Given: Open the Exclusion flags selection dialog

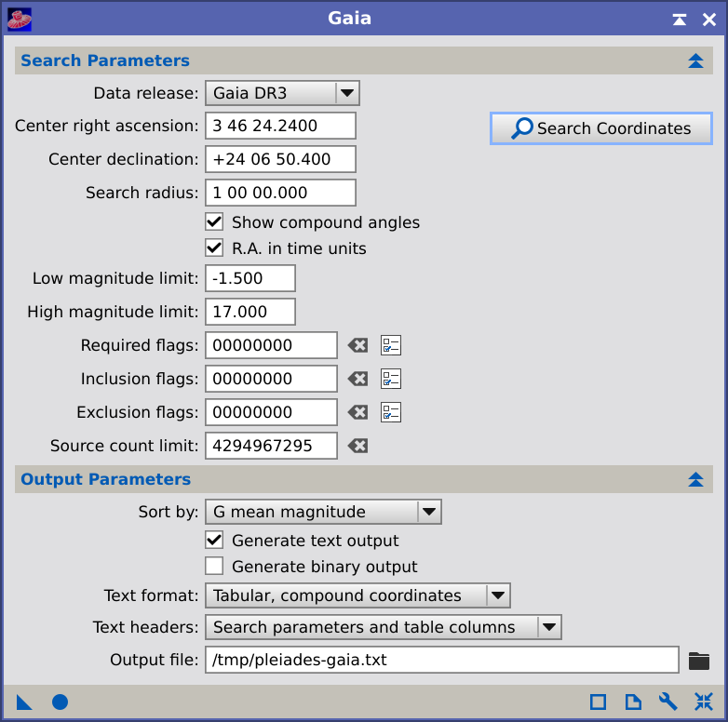Looking at the screenshot, I should [x=391, y=412].
